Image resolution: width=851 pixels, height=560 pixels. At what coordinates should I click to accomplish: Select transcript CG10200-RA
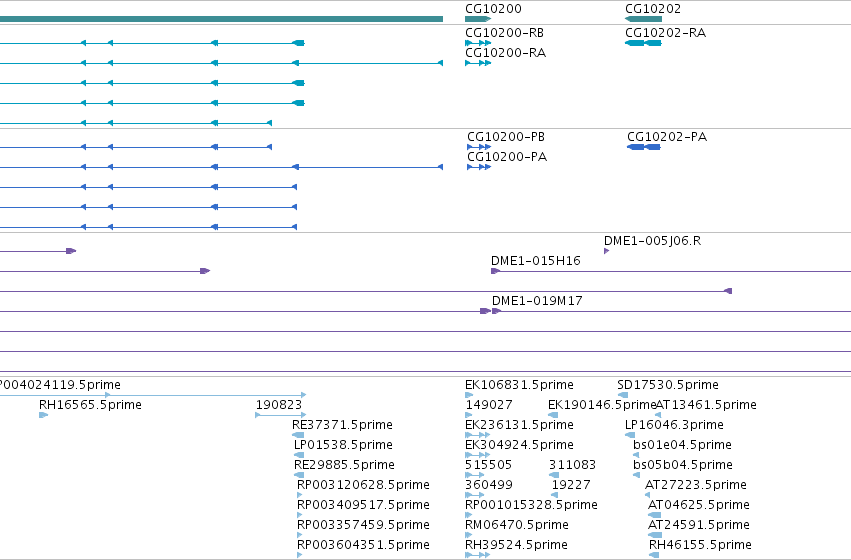(x=506, y=53)
